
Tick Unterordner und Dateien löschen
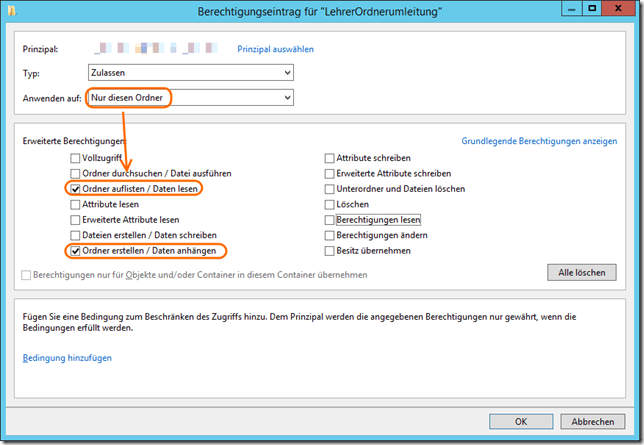[330, 189]
